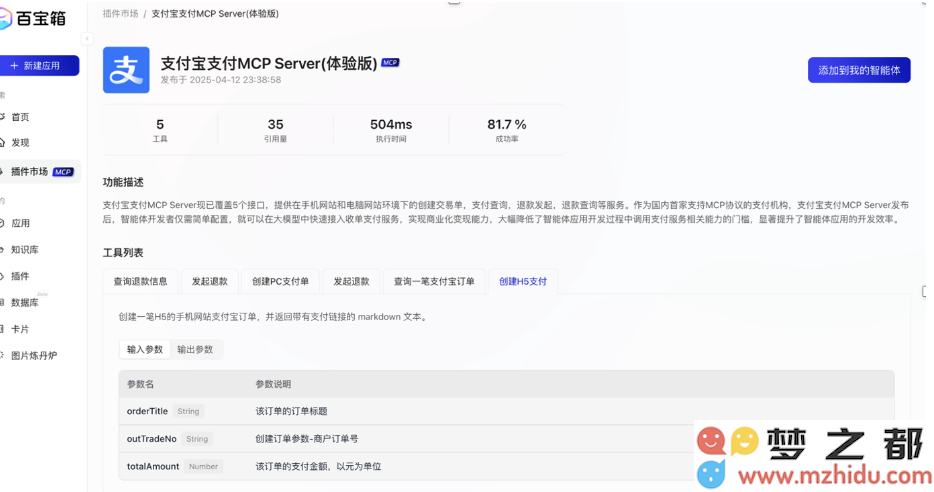Click the 81.7% 成功率 statistic

point(507,130)
